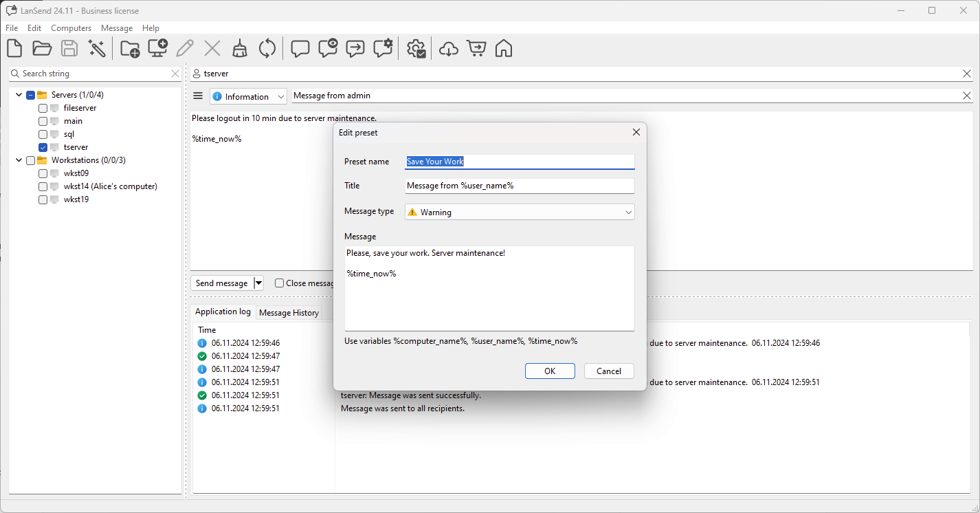The image size is (980, 513).
Task: Click the cloud download icon
Action: point(449,49)
